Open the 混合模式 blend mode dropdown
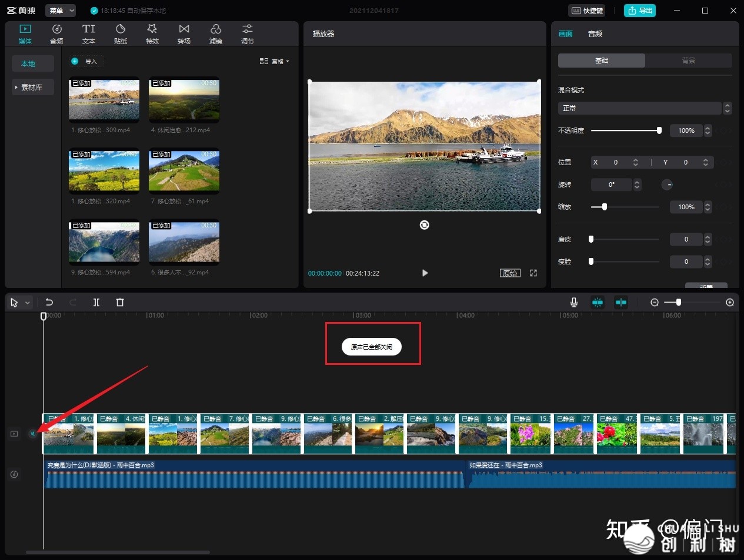The image size is (744, 560). [644, 108]
